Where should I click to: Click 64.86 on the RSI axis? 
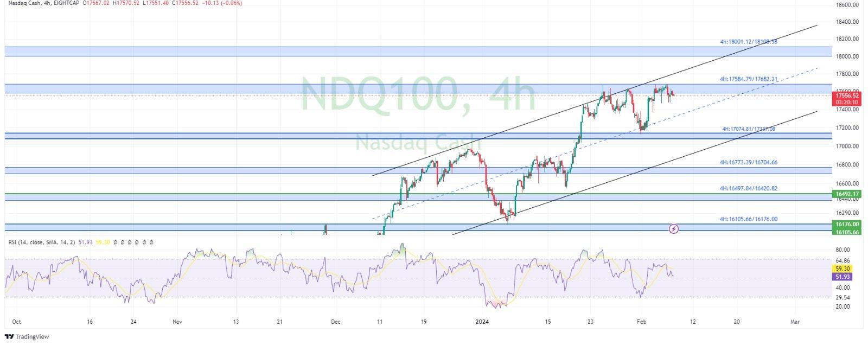[843, 261]
